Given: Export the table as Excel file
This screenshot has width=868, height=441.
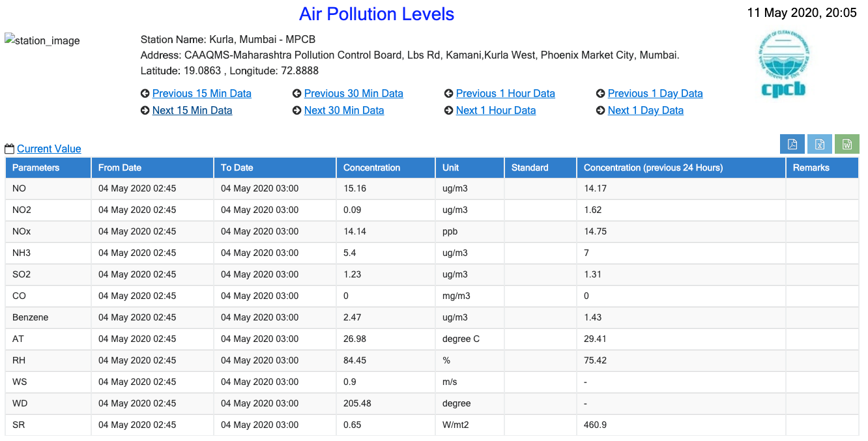Looking at the screenshot, I should coord(820,145).
